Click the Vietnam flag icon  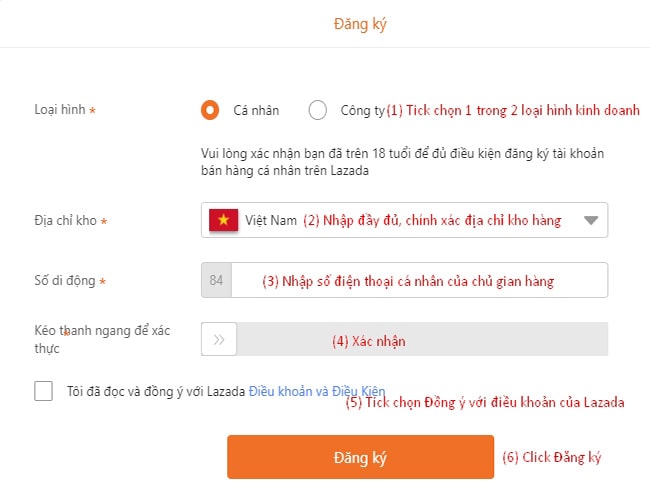point(222,220)
